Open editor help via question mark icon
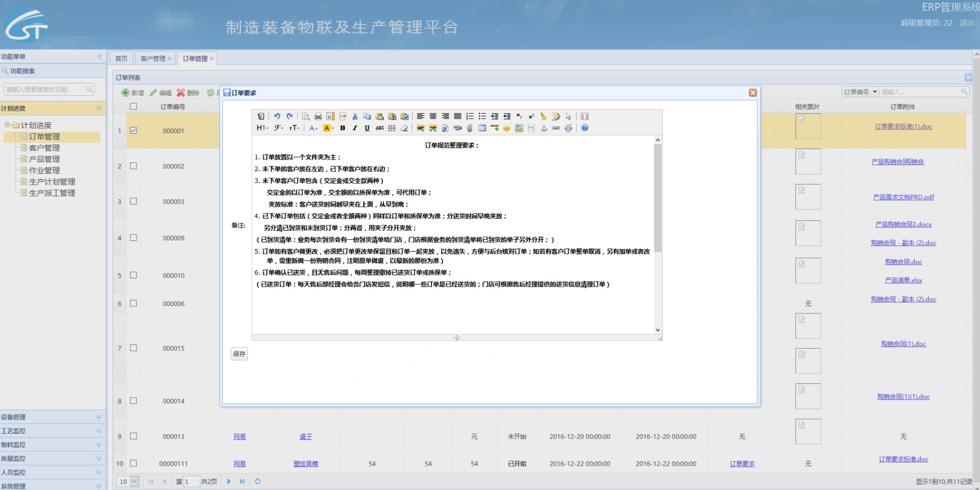The width and height of the screenshot is (980, 490). [585, 128]
